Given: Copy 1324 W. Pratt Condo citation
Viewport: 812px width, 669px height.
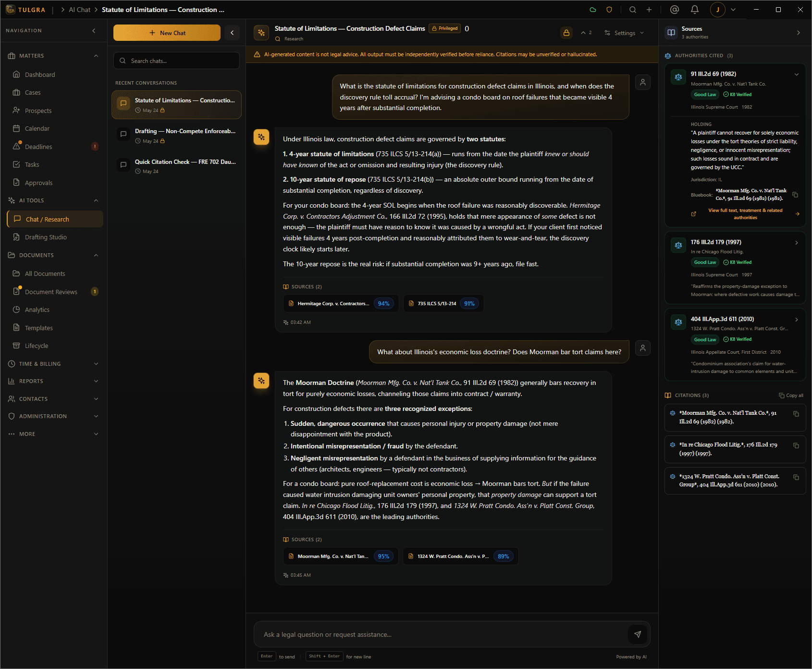Looking at the screenshot, I should coord(796,477).
